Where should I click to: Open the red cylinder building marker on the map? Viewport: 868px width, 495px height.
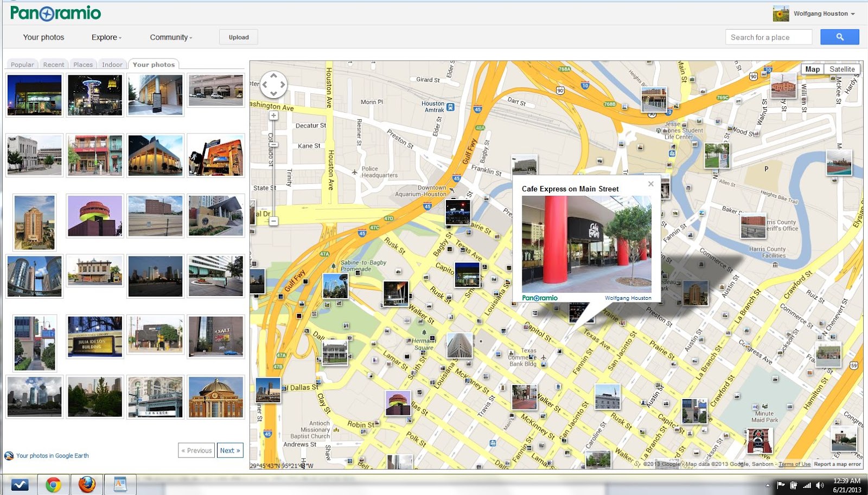click(398, 403)
